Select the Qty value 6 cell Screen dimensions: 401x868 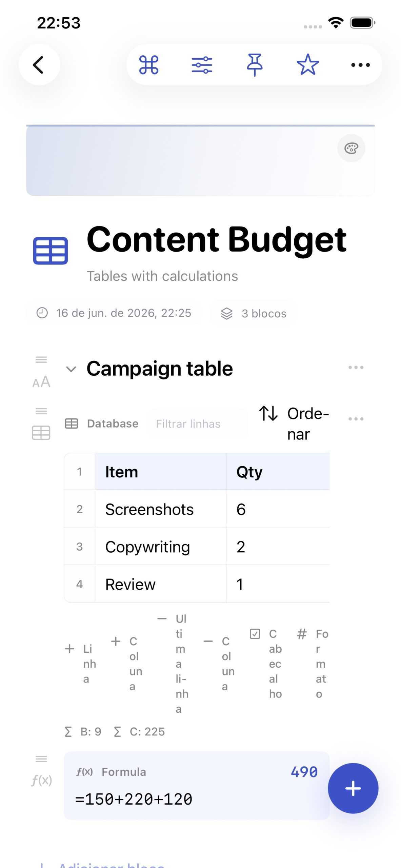tap(278, 509)
